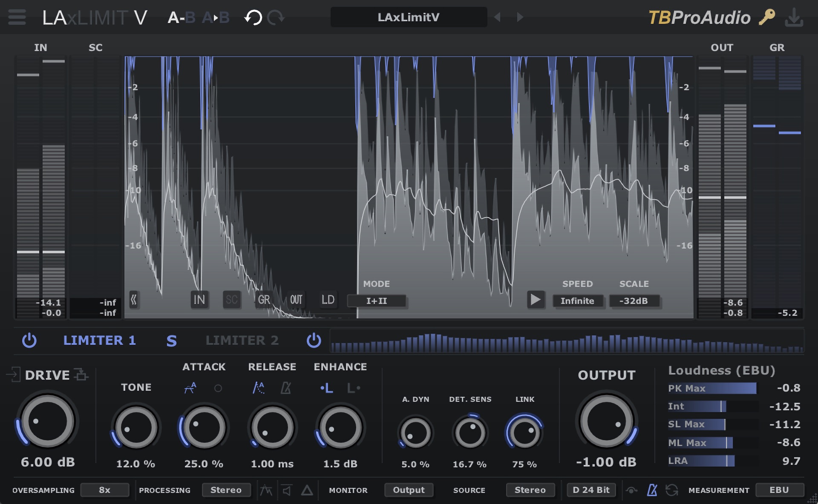The width and height of the screenshot is (818, 504).
Task: Toggle GR curve display in graph
Action: (x=264, y=300)
